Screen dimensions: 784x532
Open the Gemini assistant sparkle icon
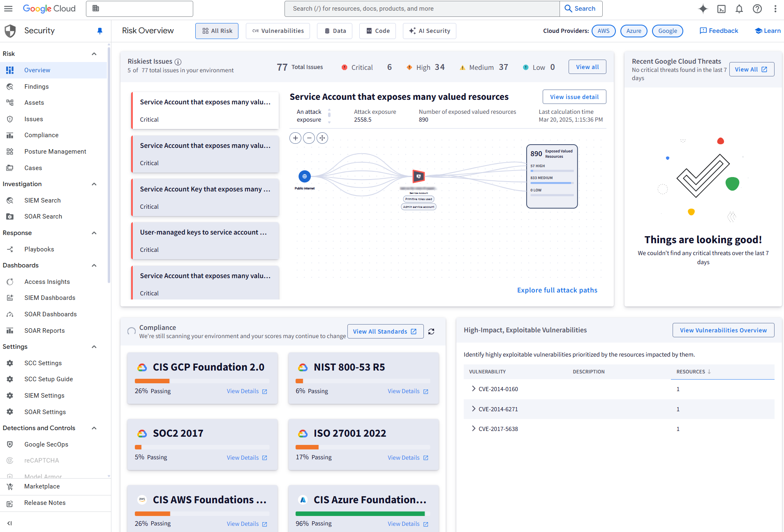click(x=703, y=9)
